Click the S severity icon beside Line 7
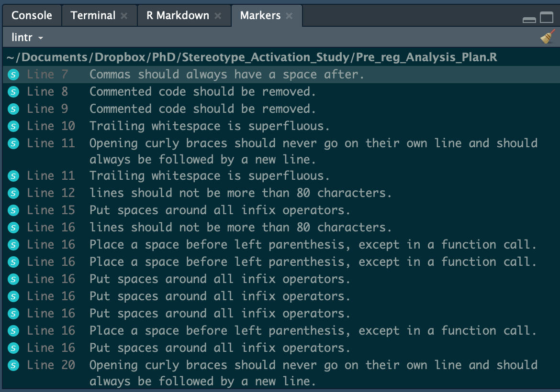 (13, 74)
